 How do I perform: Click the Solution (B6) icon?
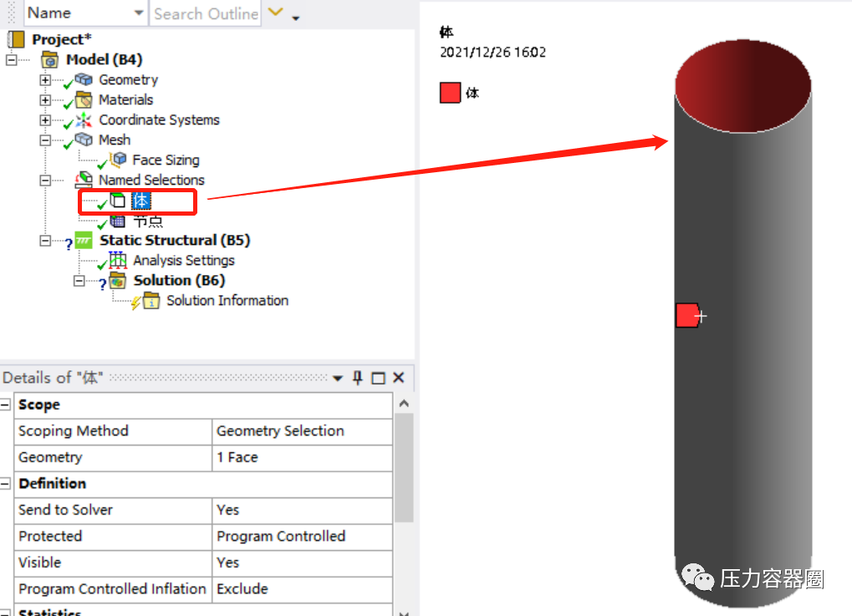coord(117,280)
